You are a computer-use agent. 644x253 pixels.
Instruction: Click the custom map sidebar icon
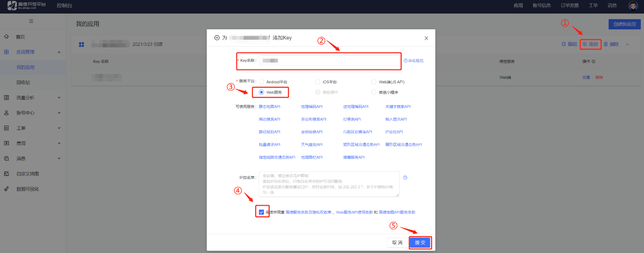(6, 174)
